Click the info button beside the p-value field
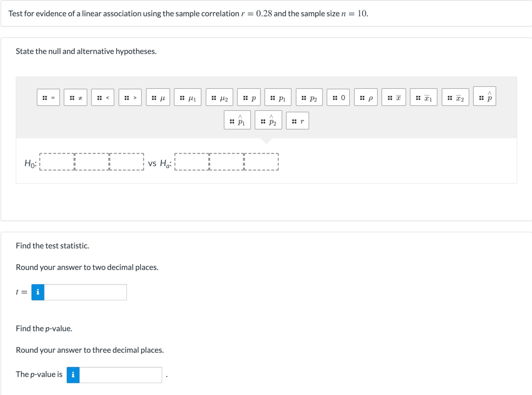 pyautogui.click(x=73, y=374)
